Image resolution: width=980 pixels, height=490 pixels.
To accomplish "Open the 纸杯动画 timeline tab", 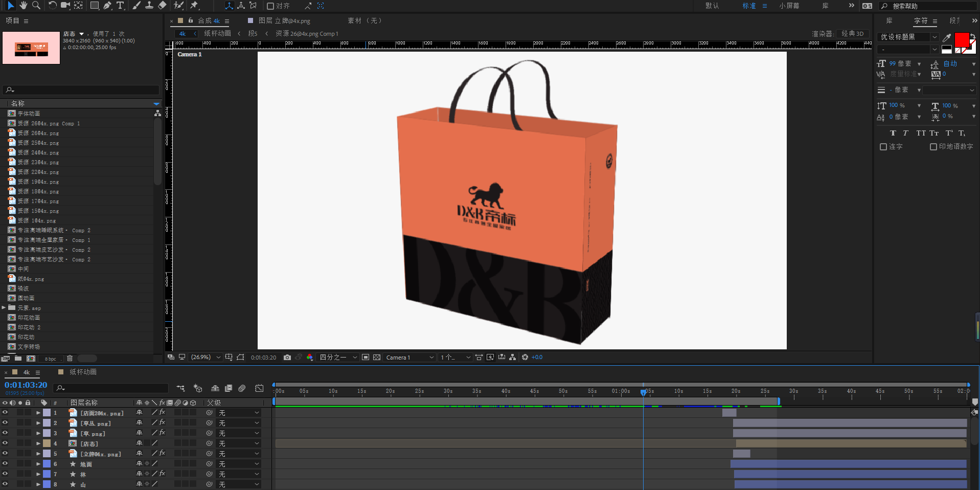I will (83, 372).
